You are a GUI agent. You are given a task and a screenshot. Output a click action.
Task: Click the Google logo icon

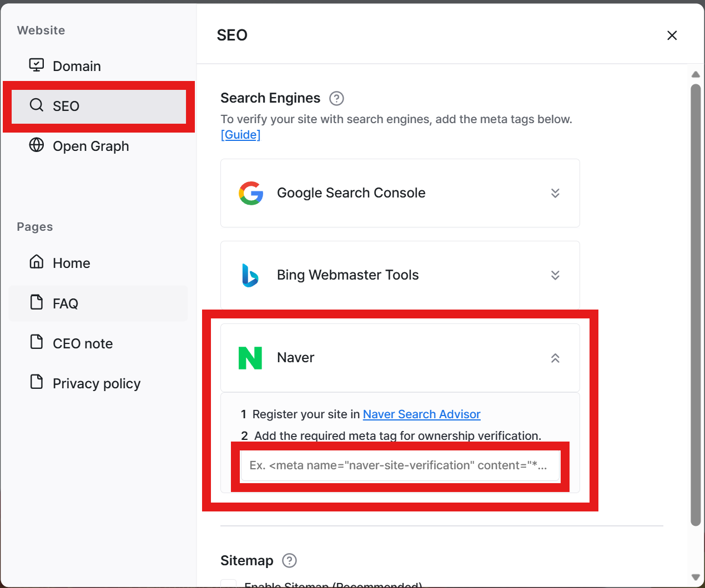coord(251,193)
